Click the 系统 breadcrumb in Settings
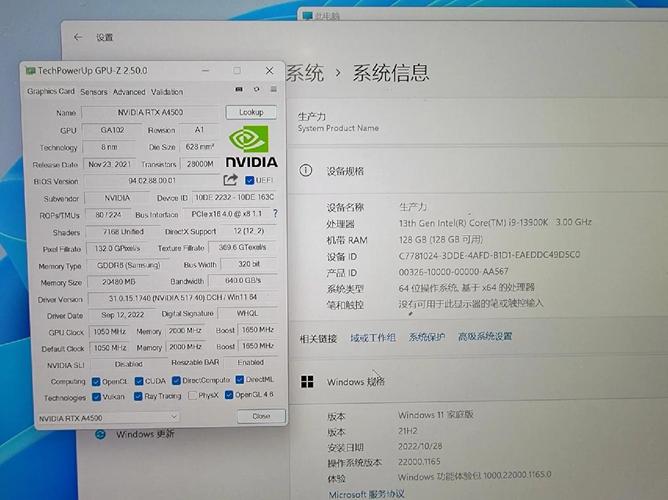668x500 pixels. point(305,73)
